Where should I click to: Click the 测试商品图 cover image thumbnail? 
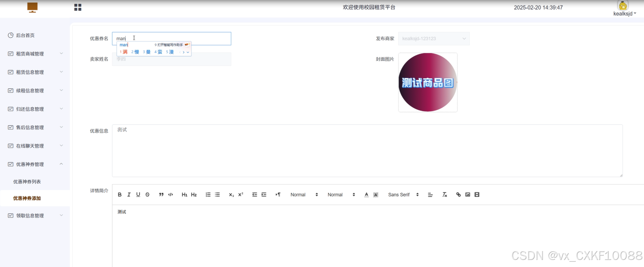point(428,83)
